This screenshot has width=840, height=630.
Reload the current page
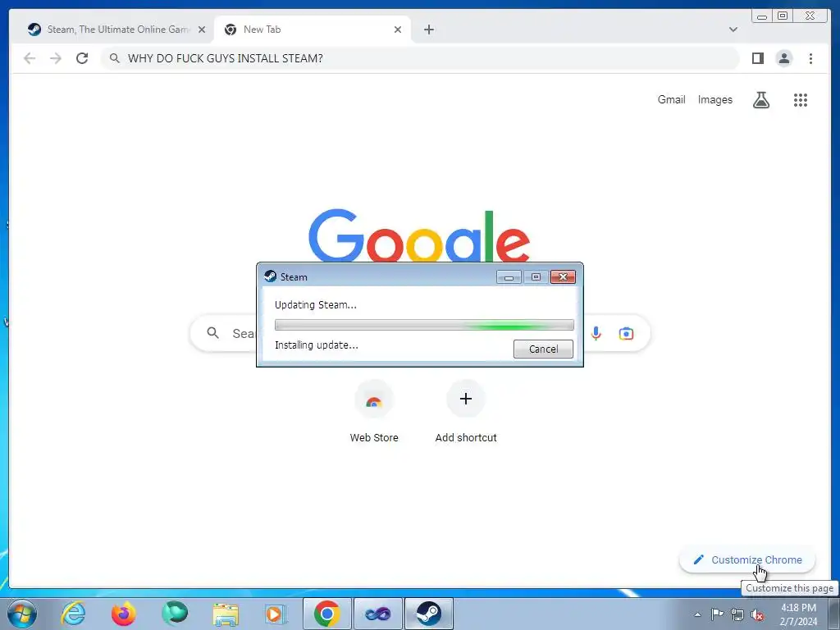pos(82,58)
